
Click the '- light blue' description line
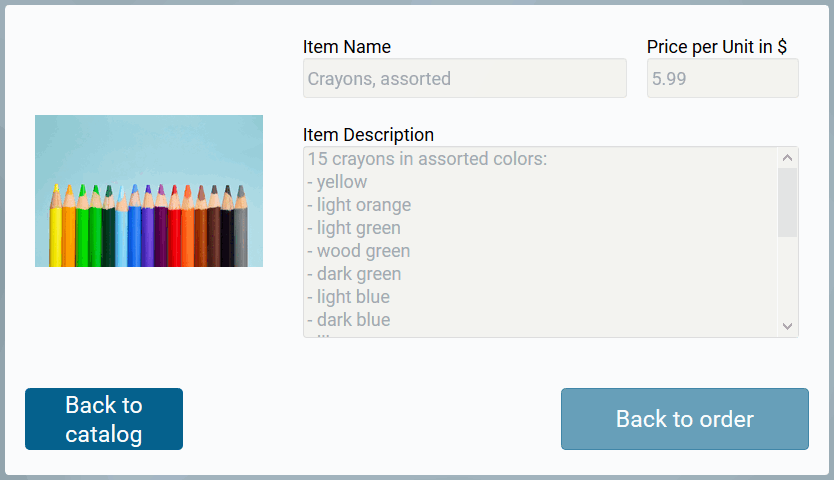(348, 297)
